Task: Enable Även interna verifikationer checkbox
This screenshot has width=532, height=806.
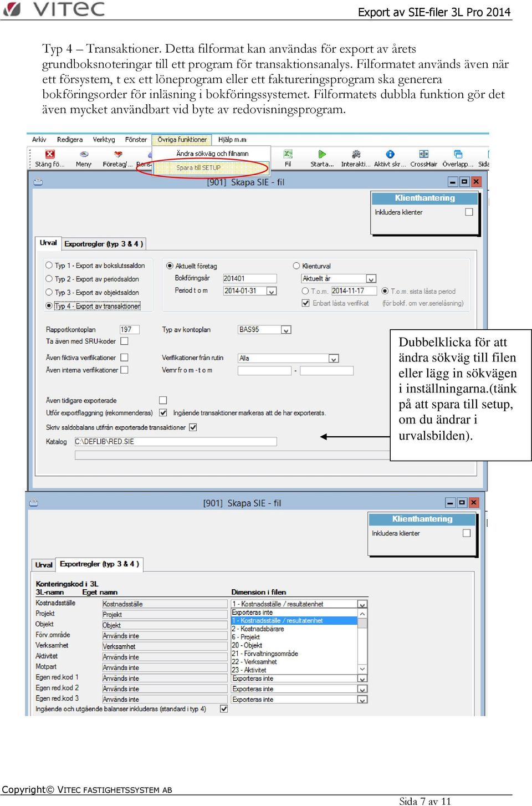Action: pyautogui.click(x=124, y=370)
